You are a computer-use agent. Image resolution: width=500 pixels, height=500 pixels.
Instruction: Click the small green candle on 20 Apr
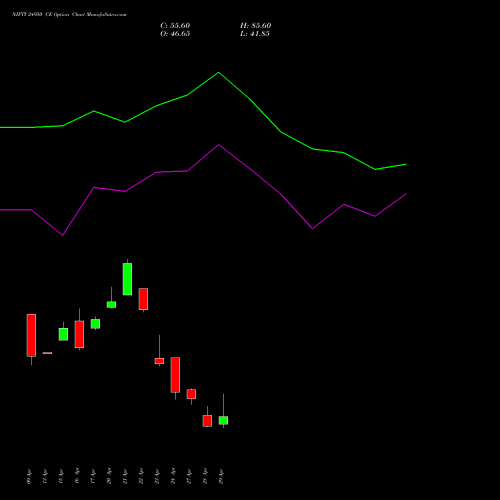coord(111,304)
